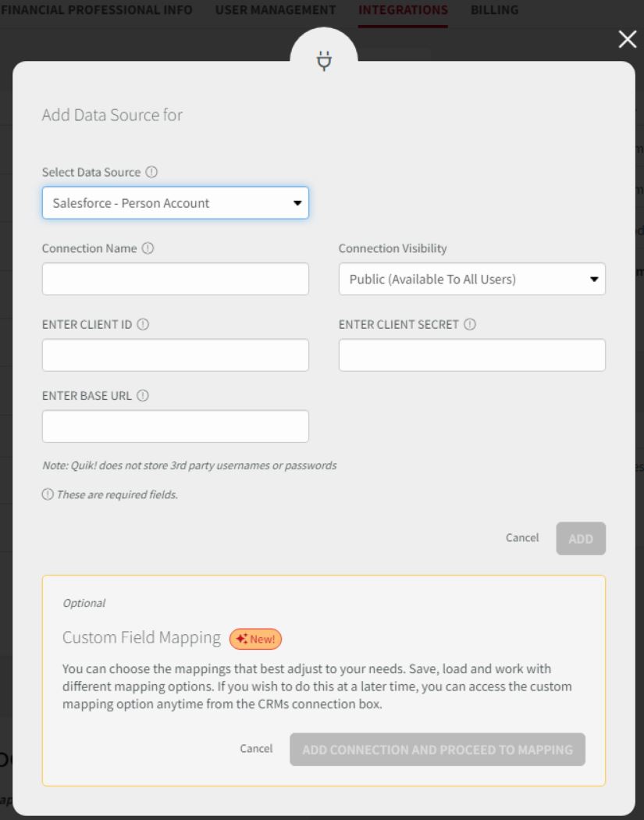
Task: Focus the Connection Name input field
Action: point(176,280)
